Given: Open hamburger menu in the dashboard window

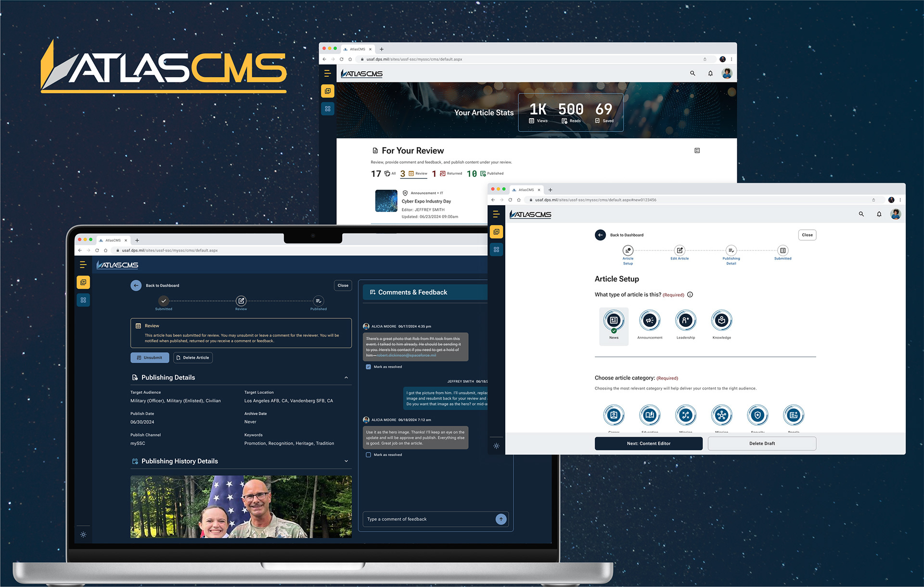Looking at the screenshot, I should click(x=327, y=73).
